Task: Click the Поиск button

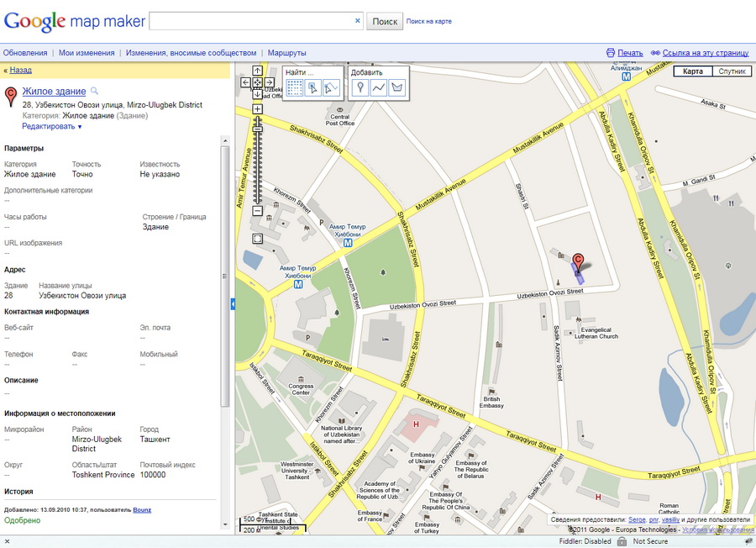Action: 385,21
